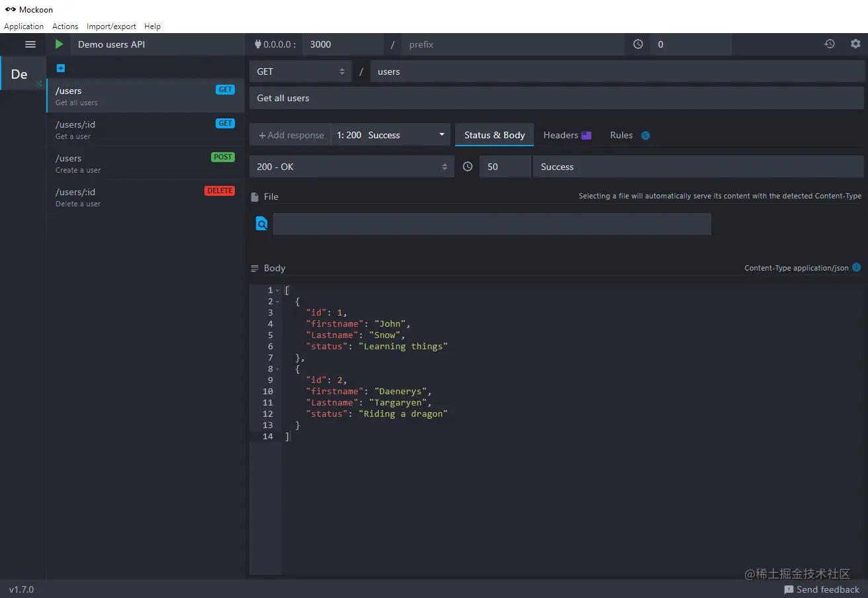Click the File section document icon
Image resolution: width=868 pixels, height=598 pixels.
[254, 196]
